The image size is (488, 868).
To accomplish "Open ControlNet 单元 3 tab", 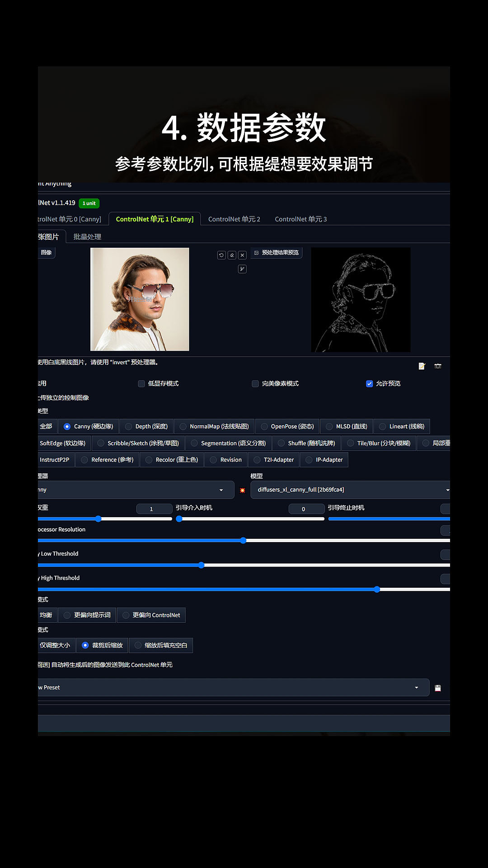I will pyautogui.click(x=301, y=219).
